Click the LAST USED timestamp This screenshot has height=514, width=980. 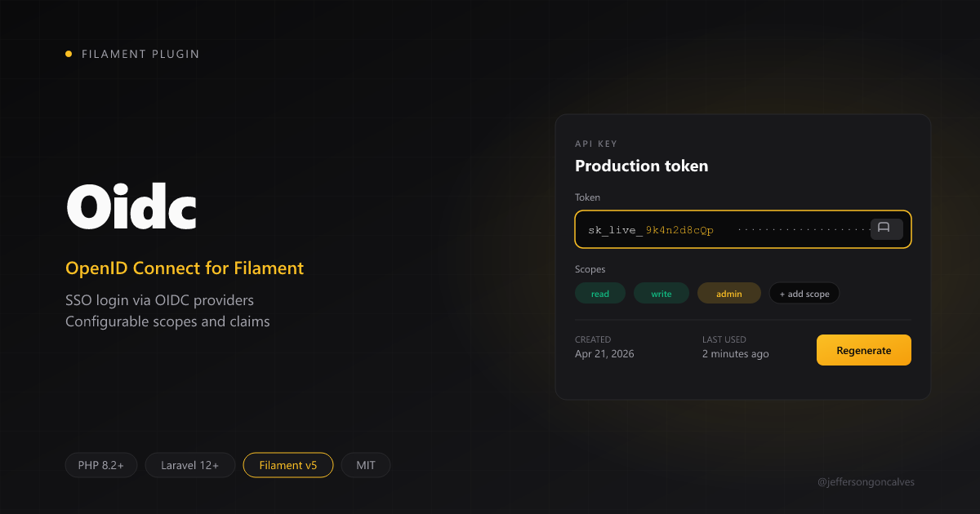click(735, 353)
